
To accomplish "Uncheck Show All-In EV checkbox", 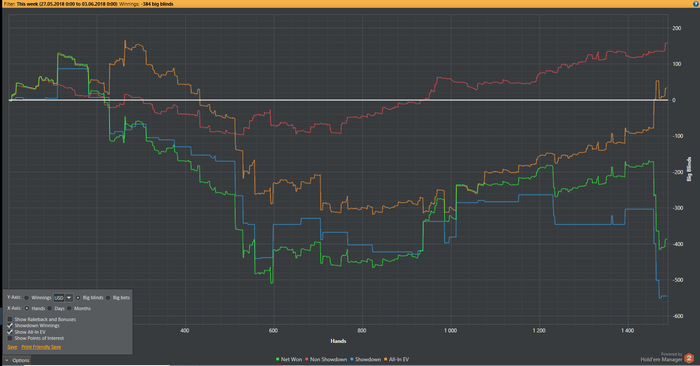I will pos(10,332).
